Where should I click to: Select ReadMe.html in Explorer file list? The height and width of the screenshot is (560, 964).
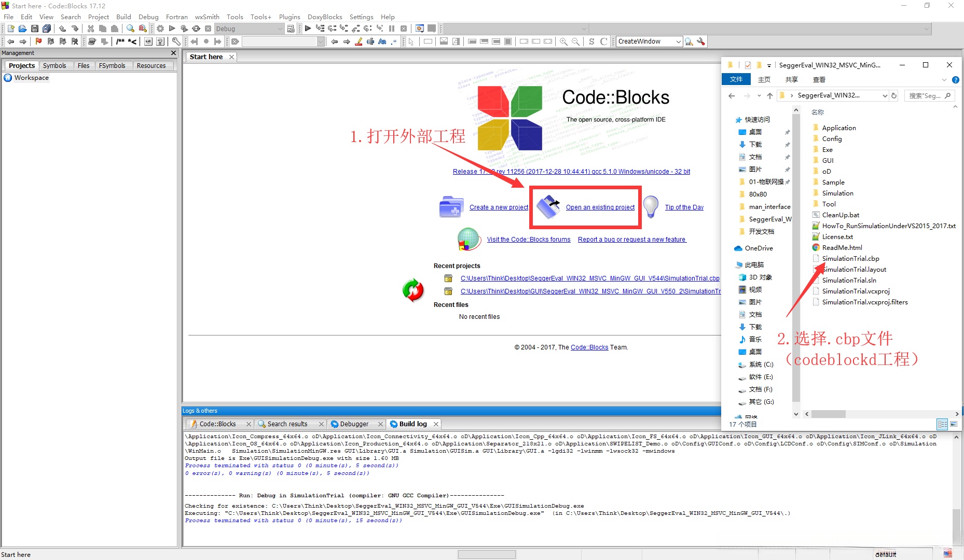click(842, 247)
